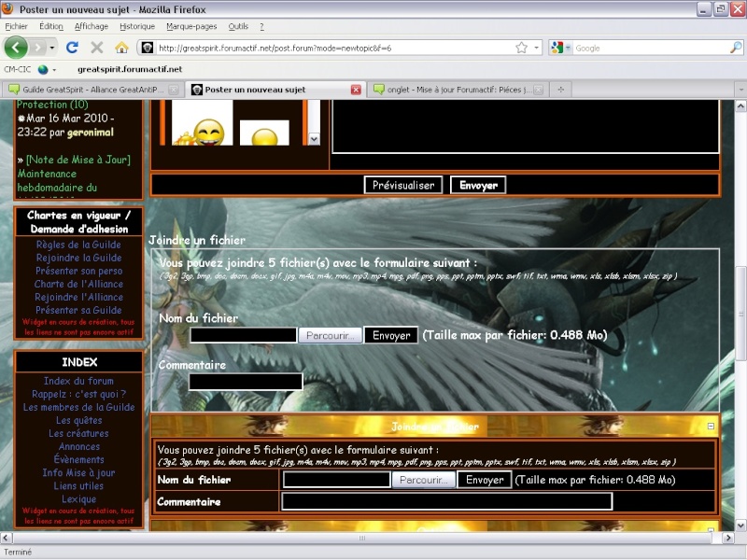Go back with the green Back arrow
Screen dimensions: 747x560
coord(16,48)
